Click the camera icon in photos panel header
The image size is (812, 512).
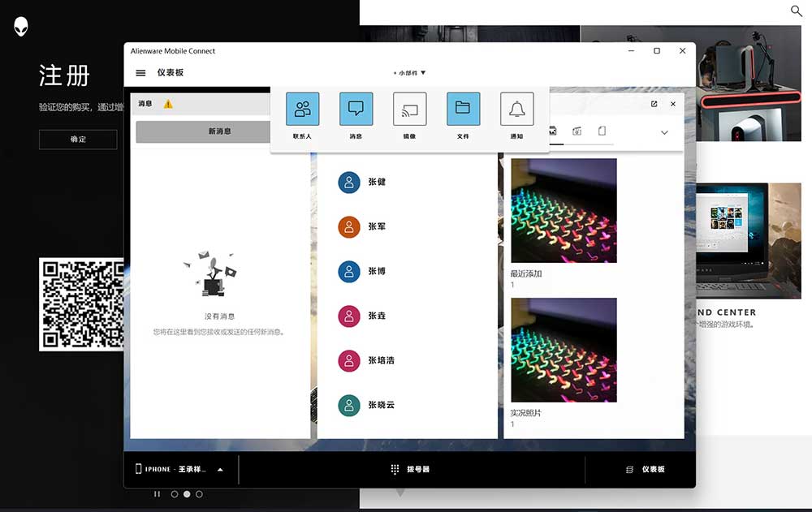pos(578,131)
